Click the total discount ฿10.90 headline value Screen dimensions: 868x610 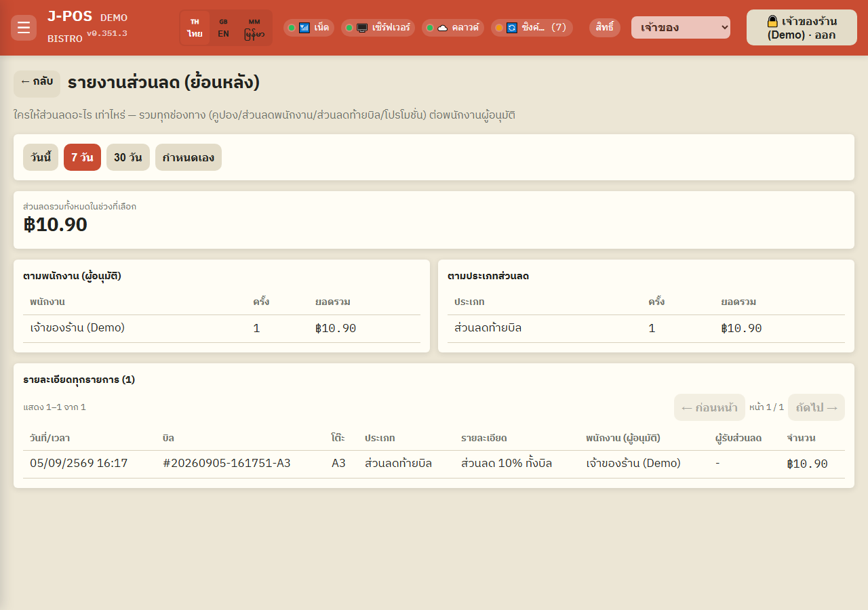pos(56,224)
